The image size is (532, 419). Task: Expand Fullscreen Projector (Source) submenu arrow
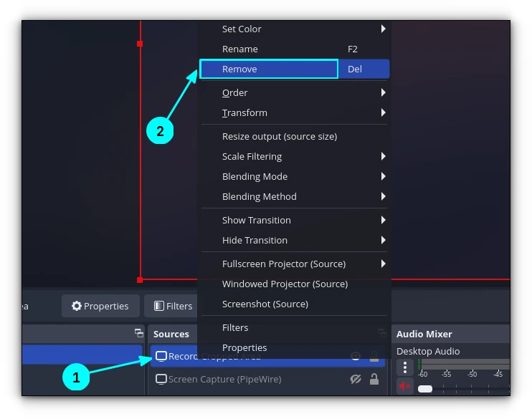tap(383, 264)
